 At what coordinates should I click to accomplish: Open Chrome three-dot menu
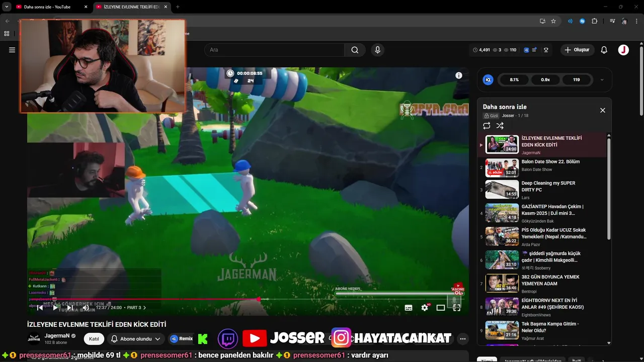tap(636, 21)
